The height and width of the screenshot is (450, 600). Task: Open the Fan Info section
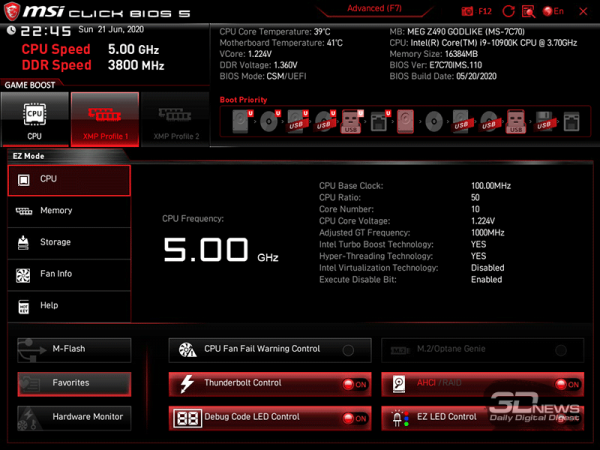[x=68, y=274]
